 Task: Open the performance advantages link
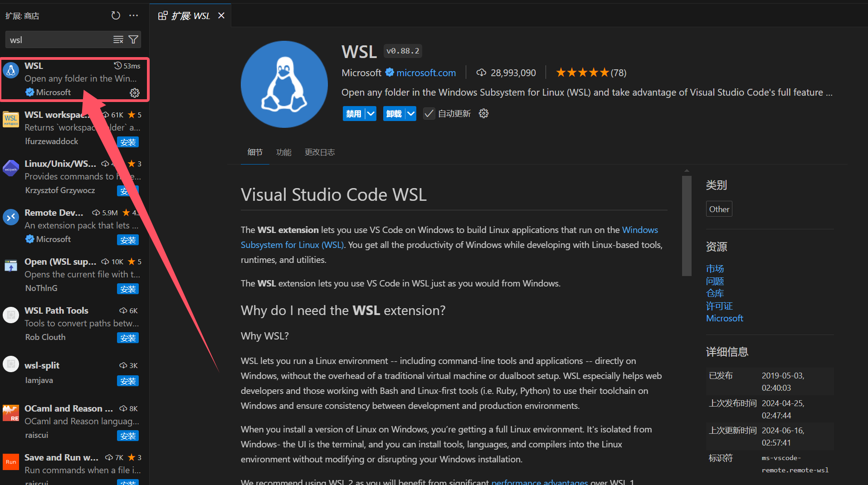[x=540, y=481]
